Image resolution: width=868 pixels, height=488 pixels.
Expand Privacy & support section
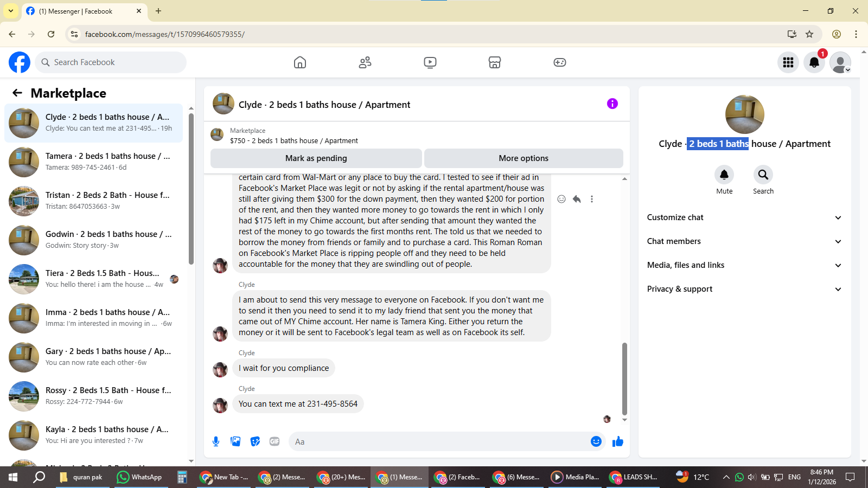(744, 289)
